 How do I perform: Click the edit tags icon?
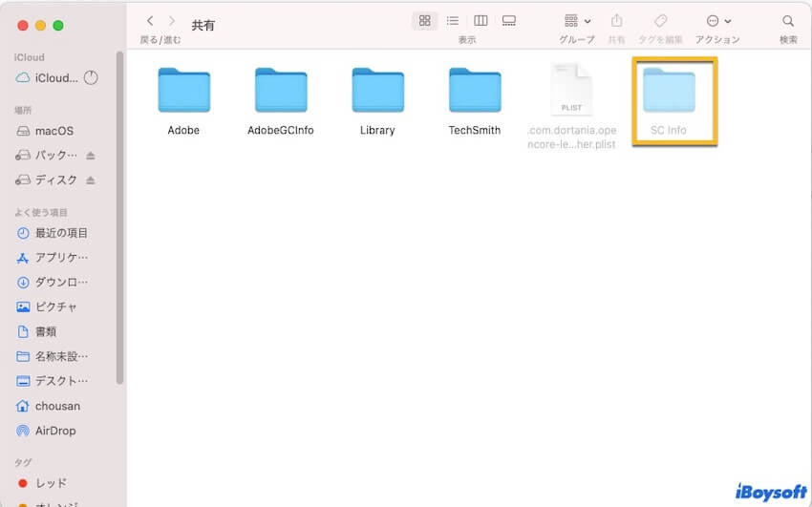point(660,20)
